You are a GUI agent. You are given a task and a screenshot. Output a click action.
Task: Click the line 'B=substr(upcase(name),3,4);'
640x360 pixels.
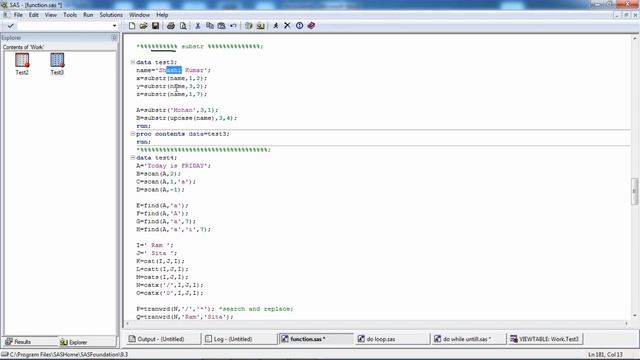[x=187, y=118]
